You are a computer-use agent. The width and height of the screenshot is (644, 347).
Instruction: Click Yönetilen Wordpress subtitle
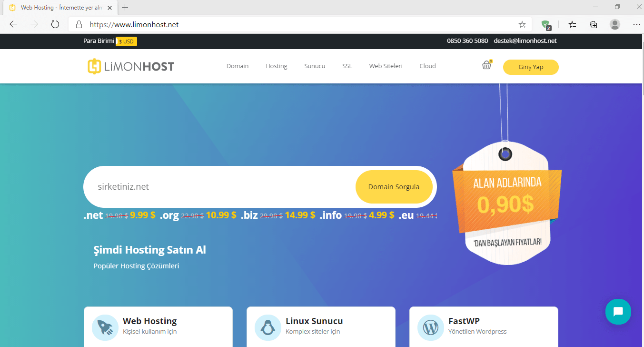477,332
